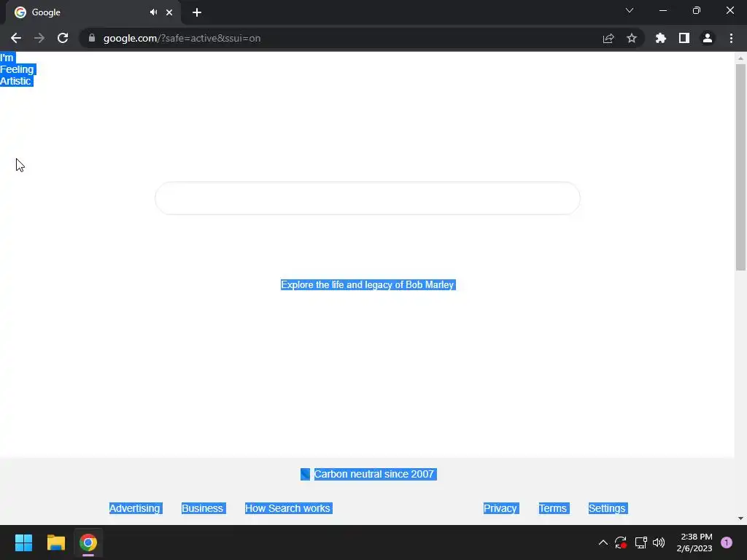This screenshot has width=747, height=560.
Task: Open the notification badge in the tray
Action: pos(726,542)
